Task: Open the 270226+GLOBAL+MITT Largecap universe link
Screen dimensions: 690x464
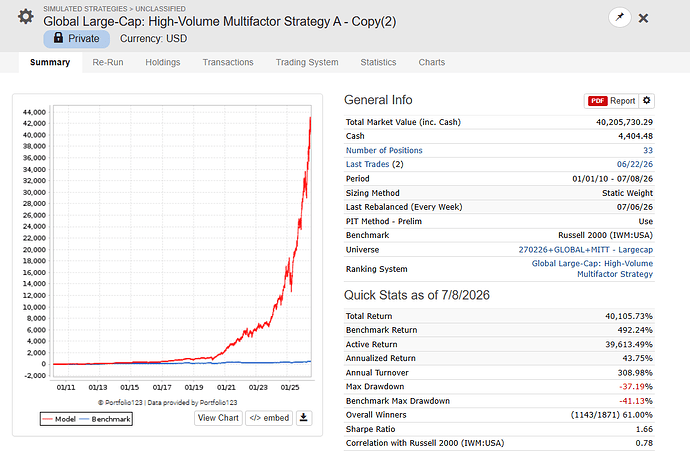Action: (586, 250)
